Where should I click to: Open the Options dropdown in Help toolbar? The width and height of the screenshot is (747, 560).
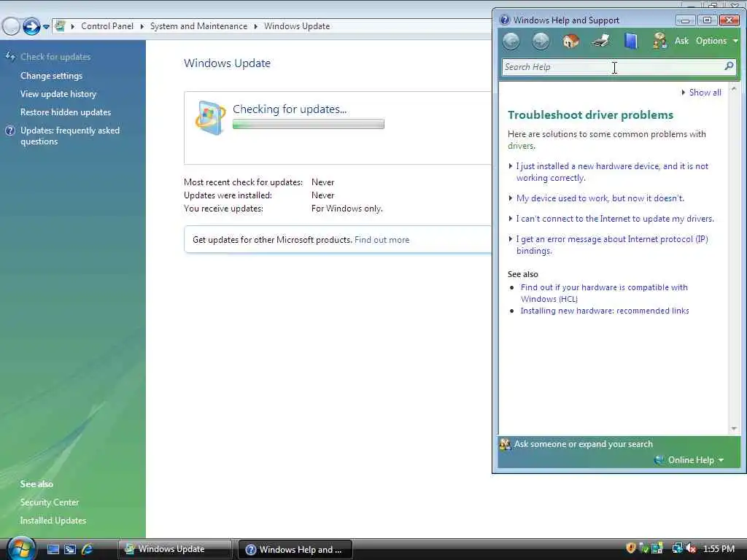(716, 41)
